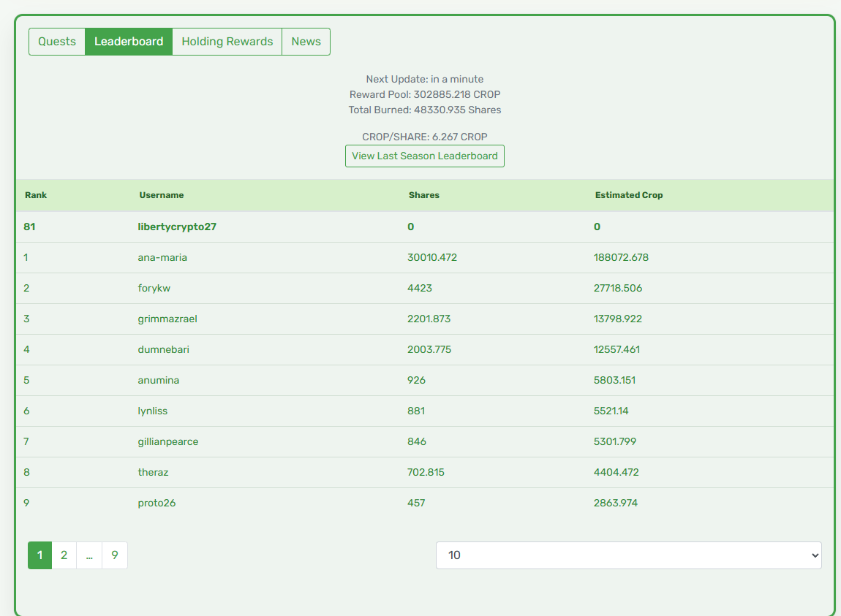Click username proto26 in rank 9

pos(156,503)
